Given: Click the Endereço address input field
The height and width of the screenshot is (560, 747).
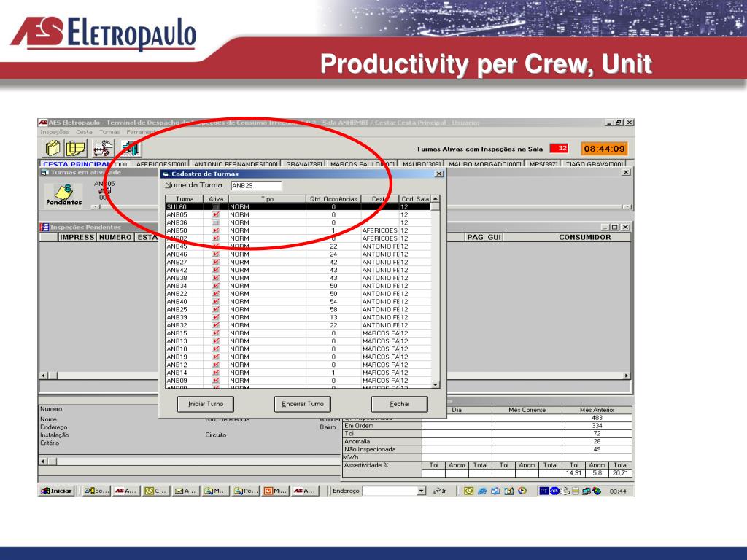Looking at the screenshot, I should pyautogui.click(x=390, y=491).
